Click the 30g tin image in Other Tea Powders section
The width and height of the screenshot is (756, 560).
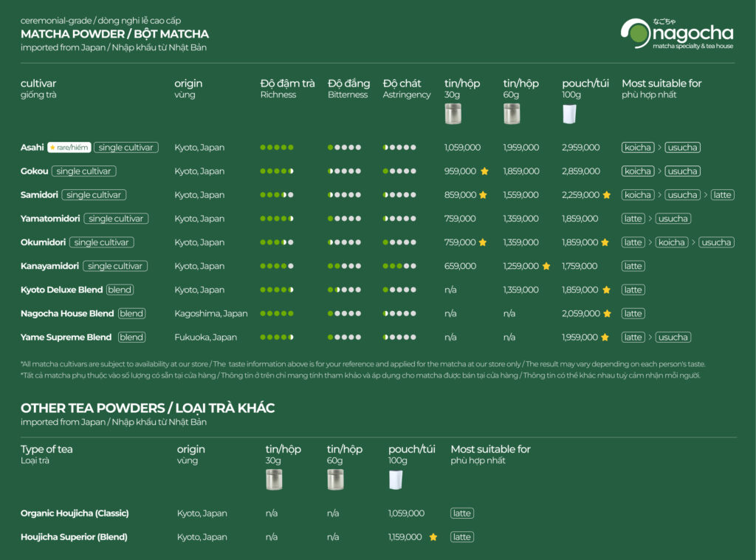point(274,479)
